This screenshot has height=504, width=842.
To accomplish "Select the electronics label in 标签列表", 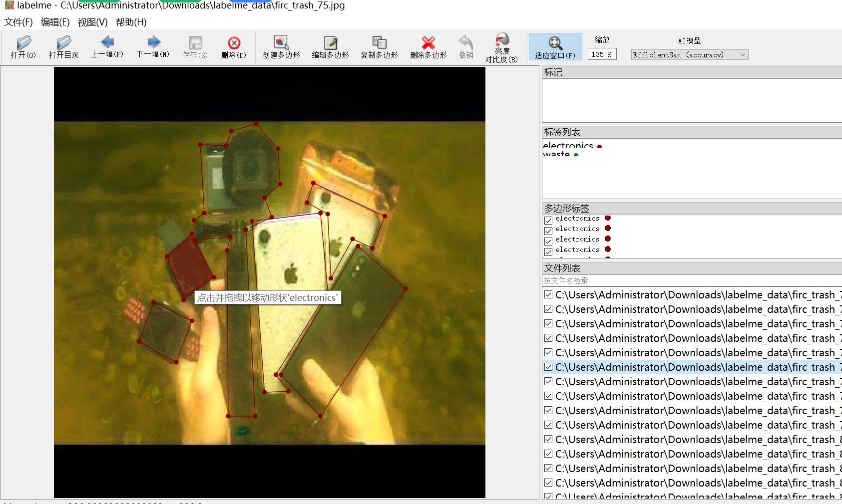I will point(568,146).
